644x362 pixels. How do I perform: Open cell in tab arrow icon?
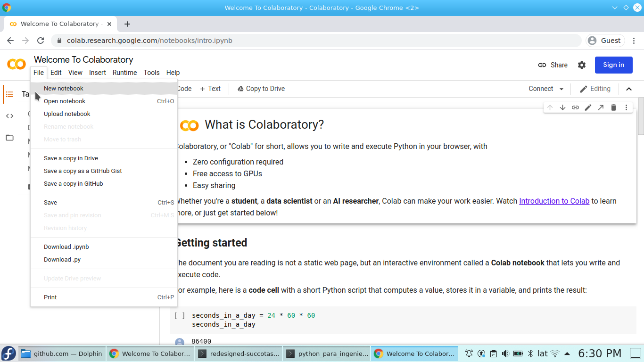coord(601,107)
